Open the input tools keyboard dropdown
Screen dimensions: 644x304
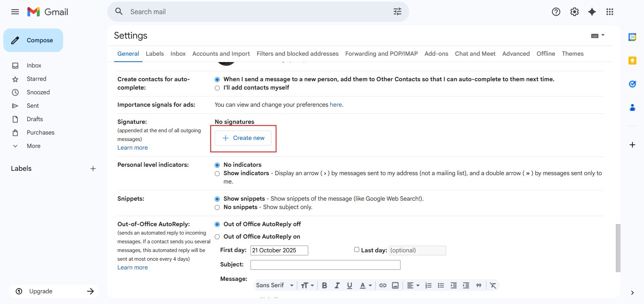(x=597, y=36)
